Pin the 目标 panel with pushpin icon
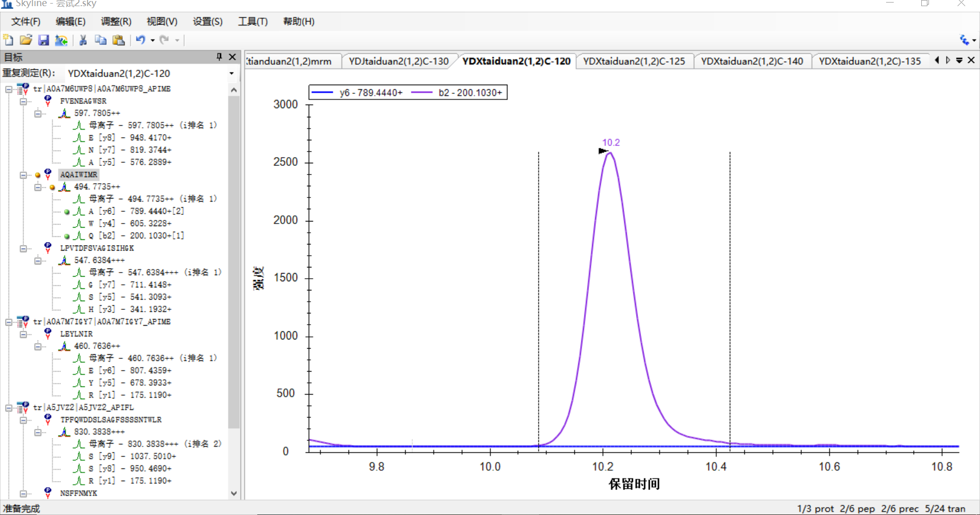This screenshot has width=980, height=515. click(x=219, y=57)
